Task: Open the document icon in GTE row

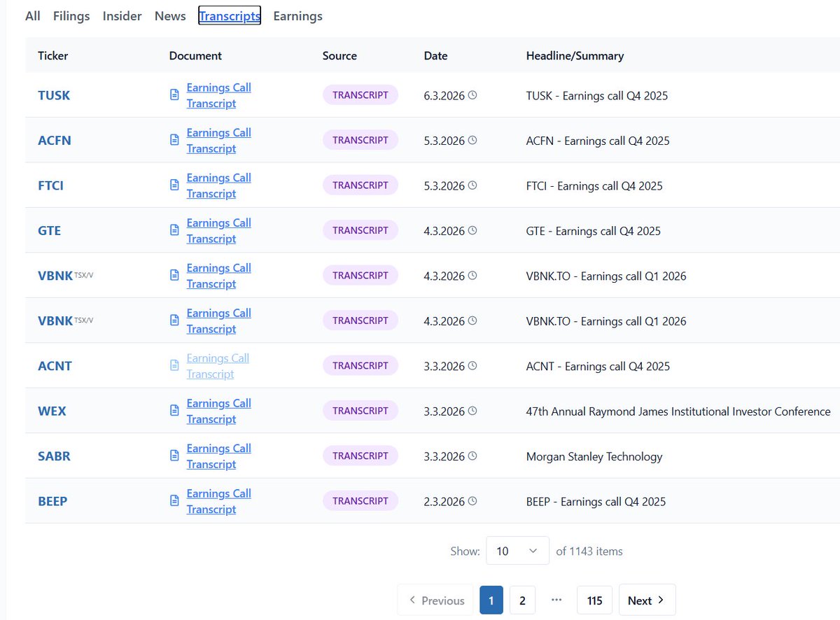Action: pos(175,230)
